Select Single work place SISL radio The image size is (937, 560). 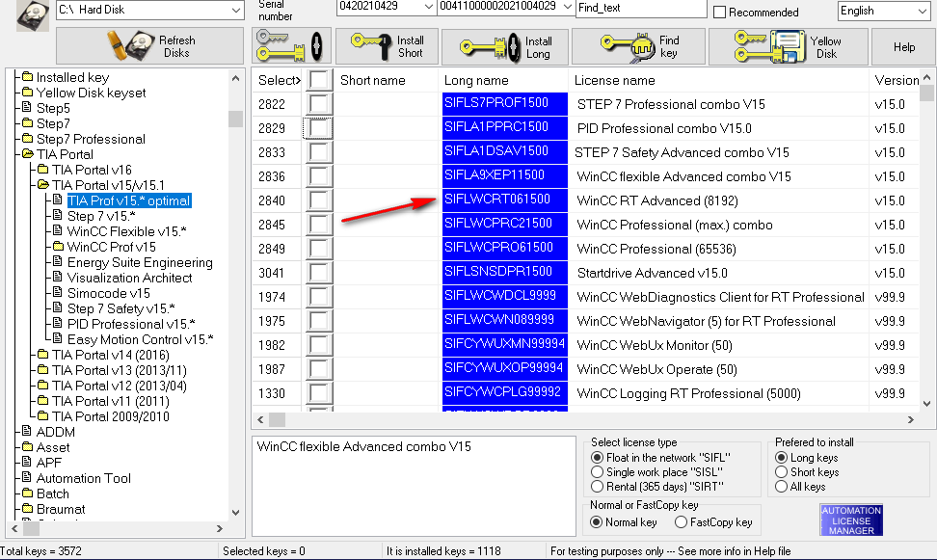(597, 472)
